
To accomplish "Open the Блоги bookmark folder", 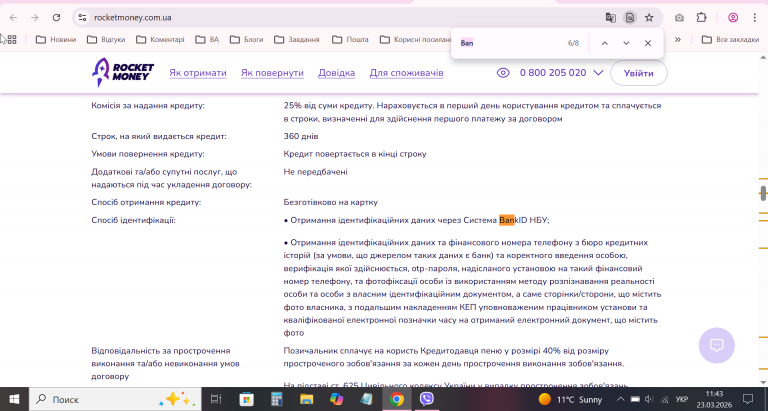I will pyautogui.click(x=246, y=40).
